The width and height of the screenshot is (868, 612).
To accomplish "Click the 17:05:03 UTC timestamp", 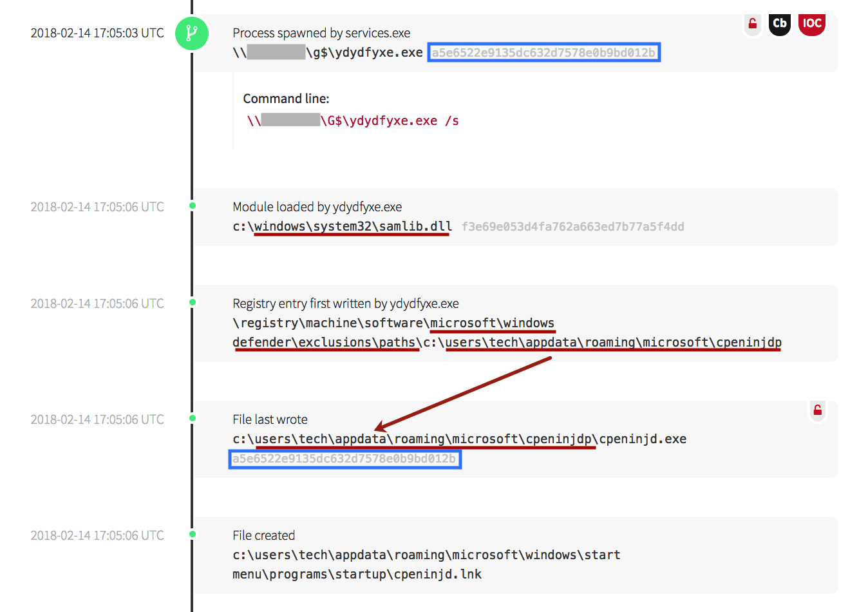I will (97, 33).
